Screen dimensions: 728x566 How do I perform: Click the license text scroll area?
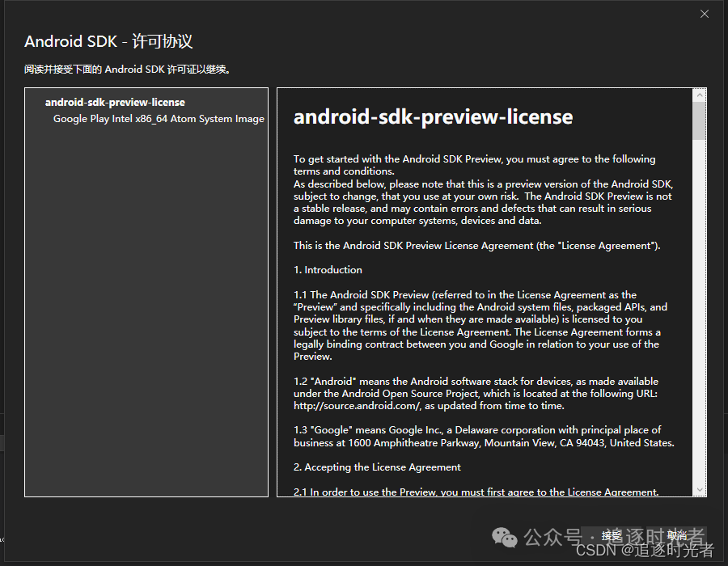485,291
